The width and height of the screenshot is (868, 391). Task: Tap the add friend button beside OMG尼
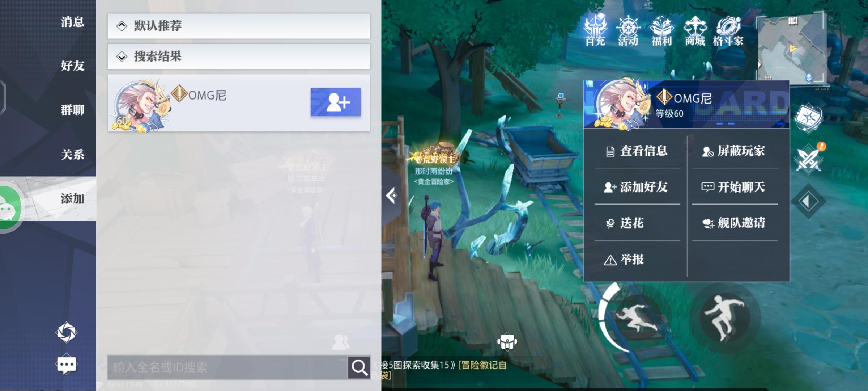pyautogui.click(x=336, y=102)
